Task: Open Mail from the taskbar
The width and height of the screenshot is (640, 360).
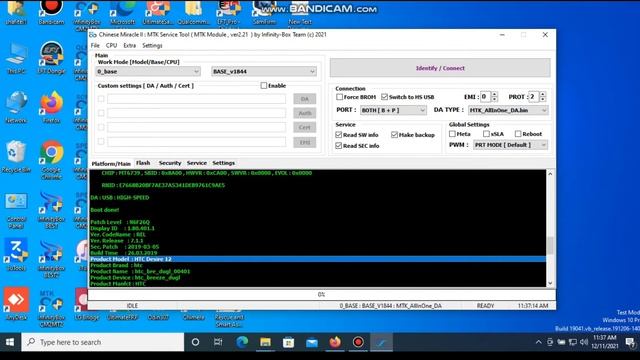Action: (x=312, y=342)
